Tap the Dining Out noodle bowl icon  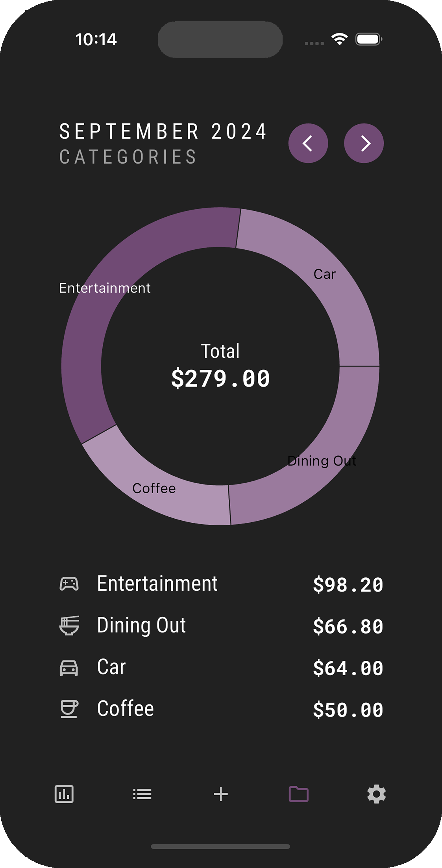(x=69, y=625)
